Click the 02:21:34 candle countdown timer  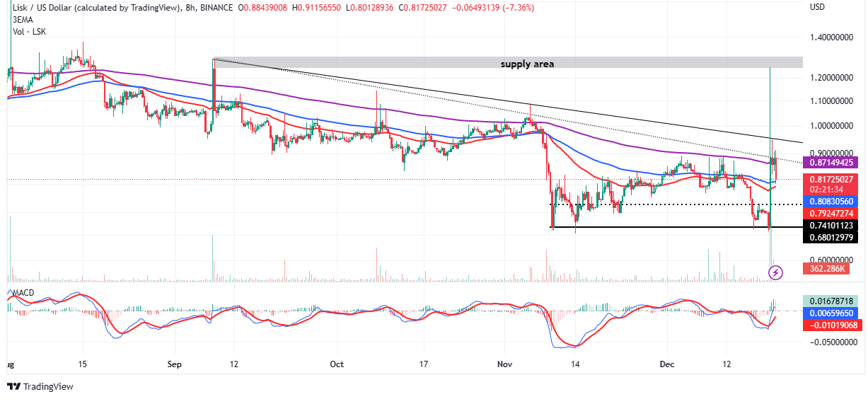click(x=826, y=190)
